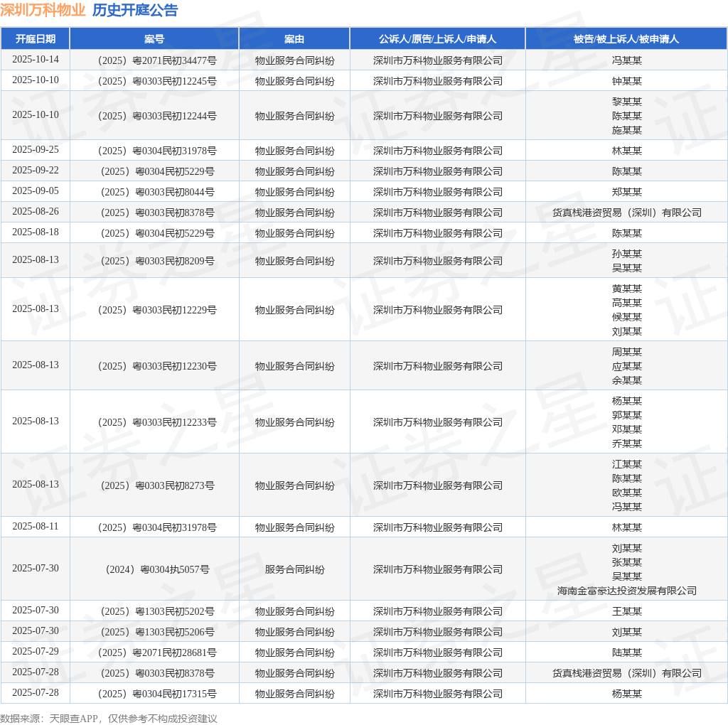Viewport: 728px width, 725px height.
Task: Click defendant 余某某
Action: 627,380
